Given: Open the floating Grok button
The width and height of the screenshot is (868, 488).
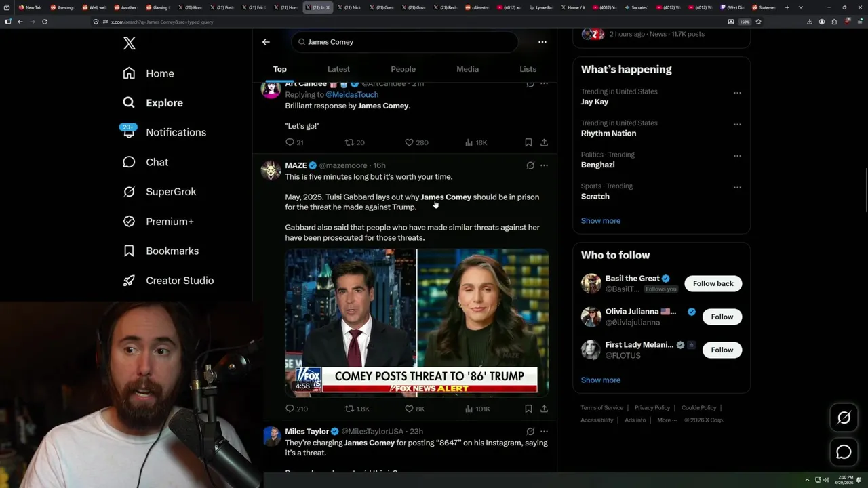Looking at the screenshot, I should pyautogui.click(x=844, y=418).
